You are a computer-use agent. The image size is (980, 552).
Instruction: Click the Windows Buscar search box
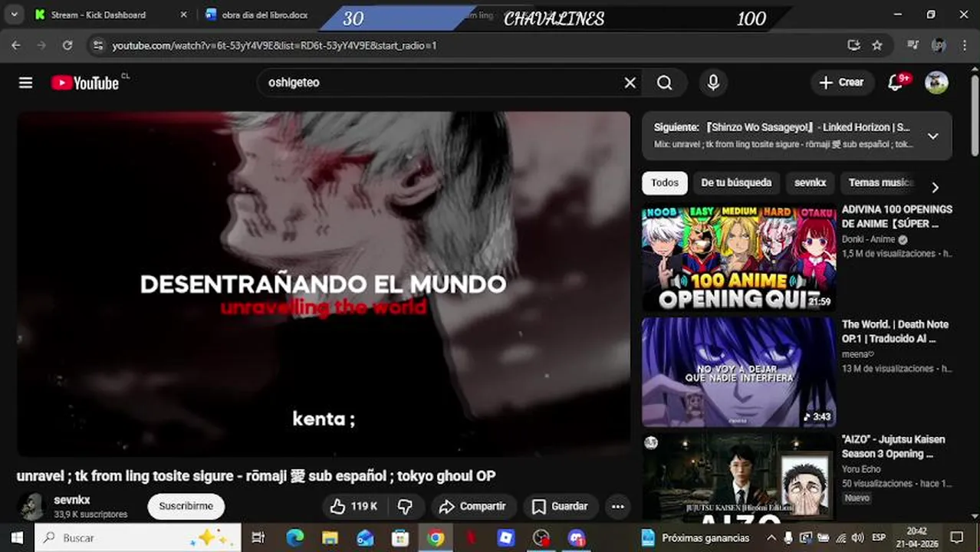(x=138, y=537)
